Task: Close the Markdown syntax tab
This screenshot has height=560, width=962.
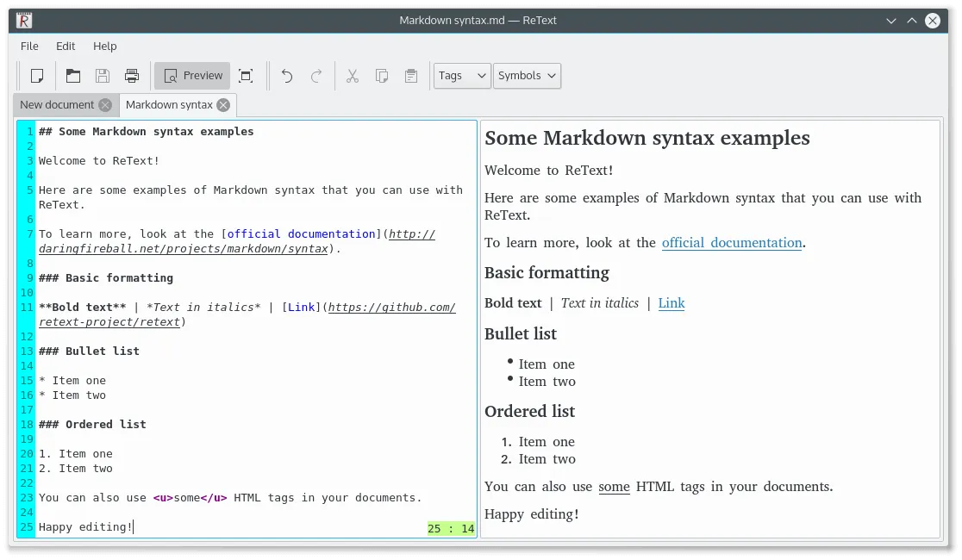Action: point(223,105)
